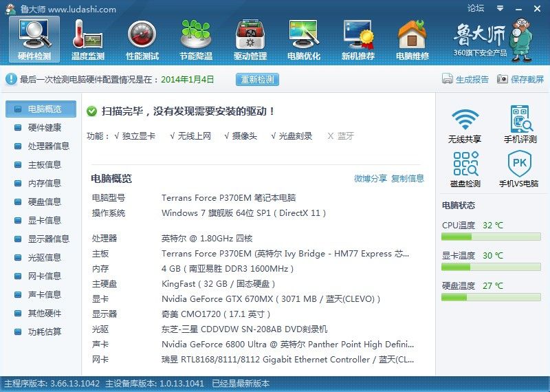Click the 摄像头 feature indicator
Image resolution: width=550 pixels, height=392 pixels.
[x=241, y=136]
